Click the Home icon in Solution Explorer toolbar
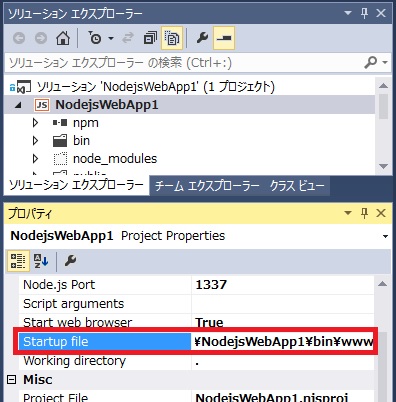 (63, 38)
